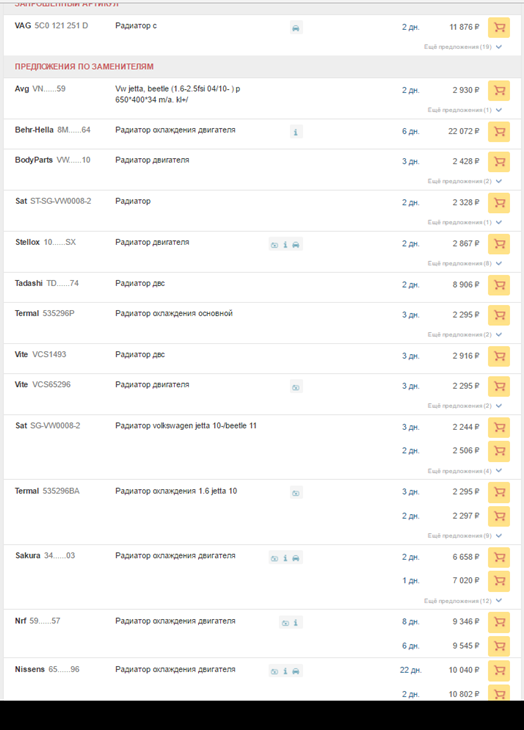Expand 19 more offers under VAG
This screenshot has width=524, height=730.
(463, 47)
